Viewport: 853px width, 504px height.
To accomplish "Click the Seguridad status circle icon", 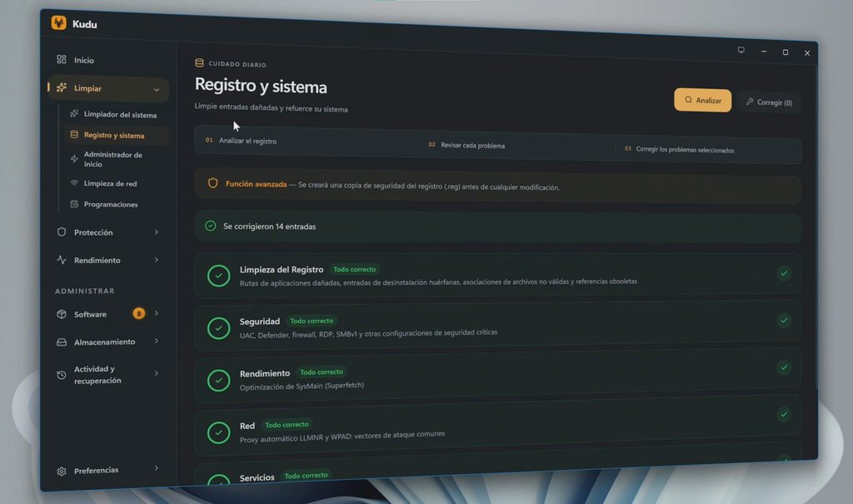I will 219,327.
